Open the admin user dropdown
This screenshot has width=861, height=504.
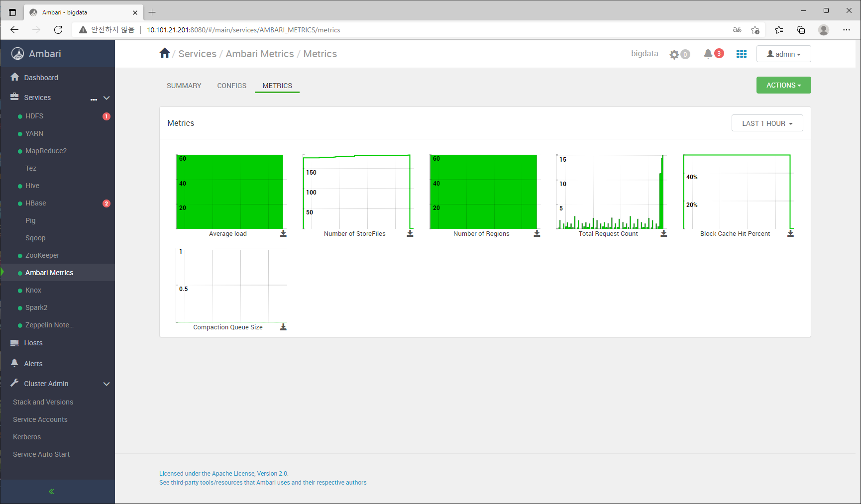(x=783, y=54)
